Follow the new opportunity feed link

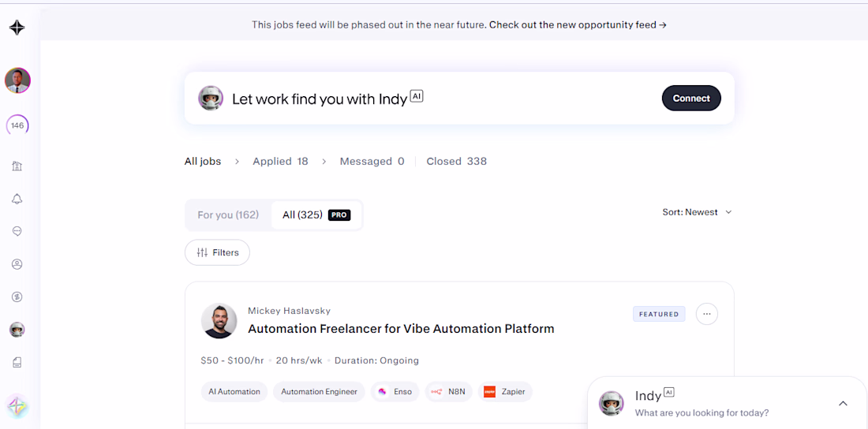click(578, 24)
